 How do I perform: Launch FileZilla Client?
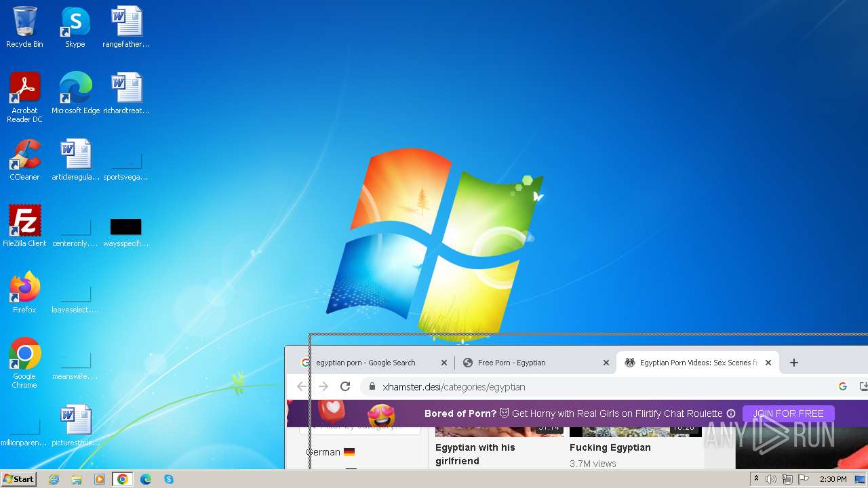(24, 226)
